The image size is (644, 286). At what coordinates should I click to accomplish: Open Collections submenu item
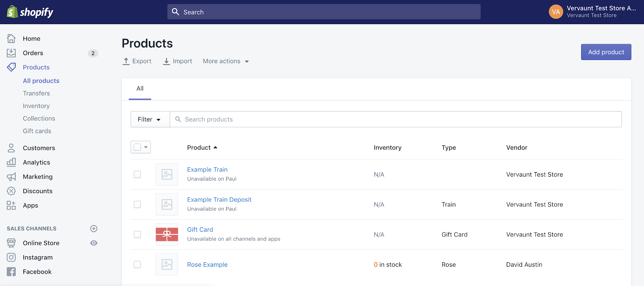39,118
